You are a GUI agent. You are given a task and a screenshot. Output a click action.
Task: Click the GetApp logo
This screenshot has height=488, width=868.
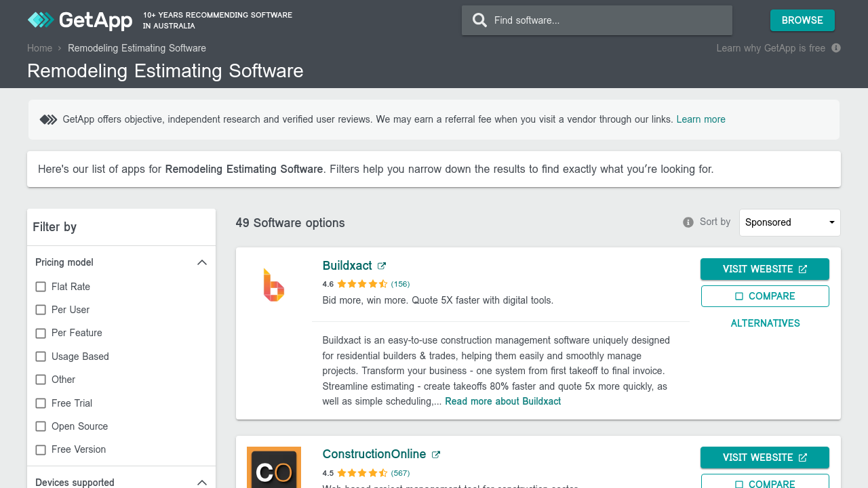click(x=80, y=20)
